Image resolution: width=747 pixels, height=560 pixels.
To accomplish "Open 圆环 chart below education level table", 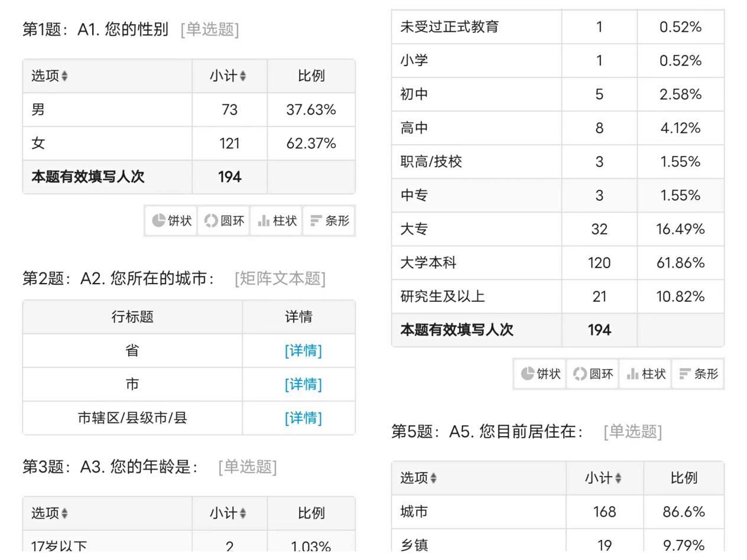I will click(x=593, y=374).
